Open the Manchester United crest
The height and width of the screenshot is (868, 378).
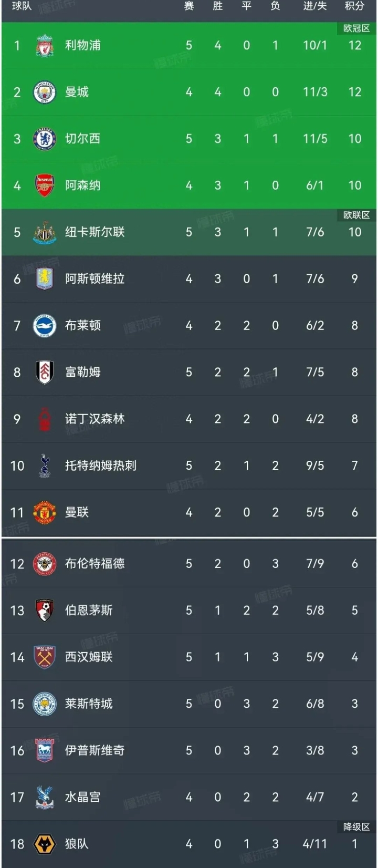45,512
